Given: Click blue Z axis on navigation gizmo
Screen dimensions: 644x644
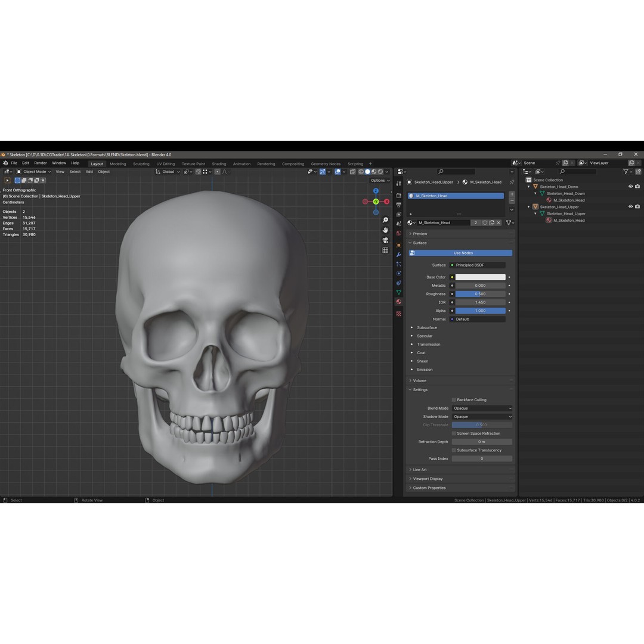Looking at the screenshot, I should coord(376,191).
